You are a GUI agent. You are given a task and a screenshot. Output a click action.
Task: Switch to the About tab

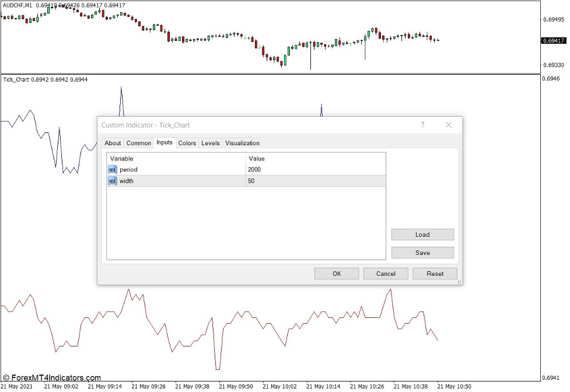point(113,143)
